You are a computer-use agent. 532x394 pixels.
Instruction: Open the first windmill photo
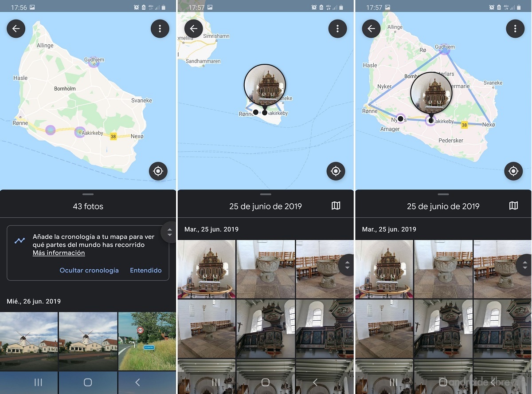[29, 341]
